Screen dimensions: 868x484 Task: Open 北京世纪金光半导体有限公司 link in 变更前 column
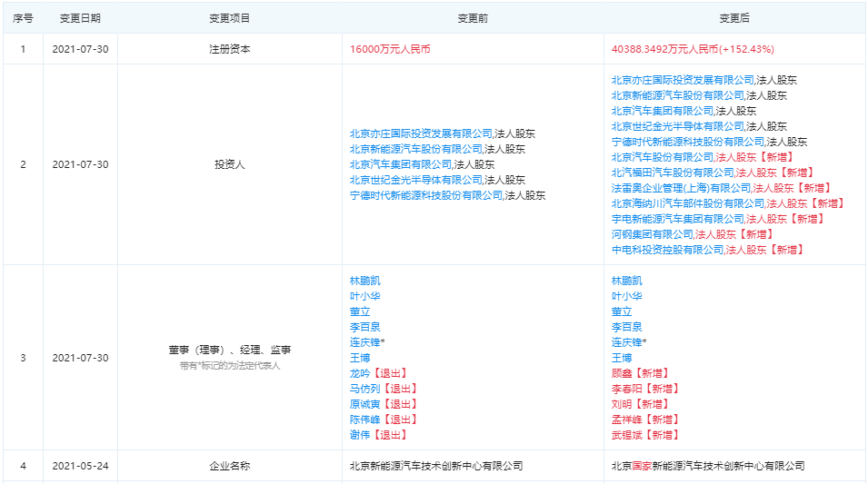point(415,180)
